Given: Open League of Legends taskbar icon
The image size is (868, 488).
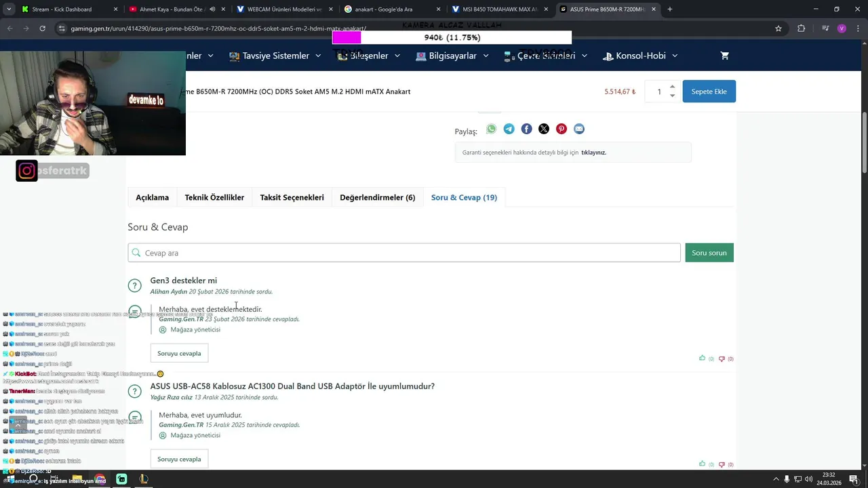Looking at the screenshot, I should click(143, 479).
